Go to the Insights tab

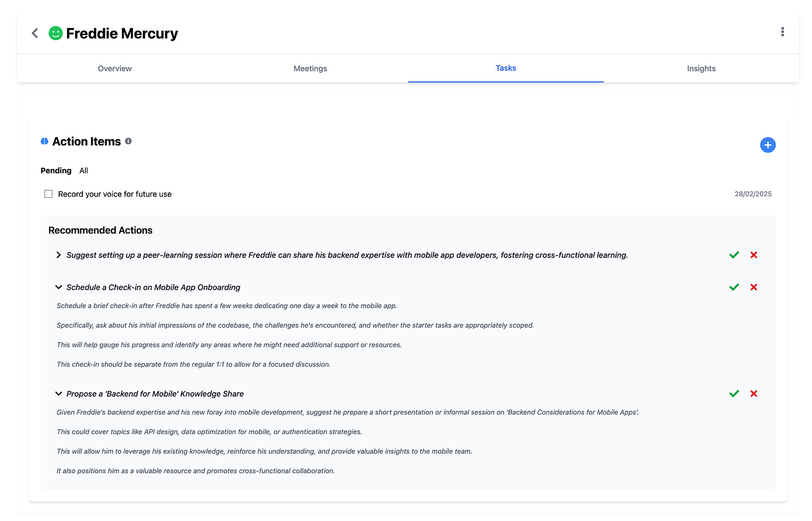click(701, 69)
